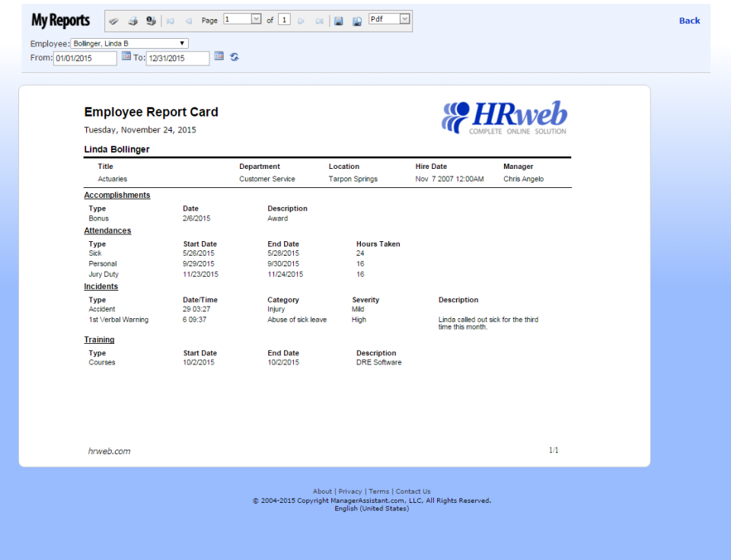Open the Contact Us link
731x560 pixels.
coord(413,491)
